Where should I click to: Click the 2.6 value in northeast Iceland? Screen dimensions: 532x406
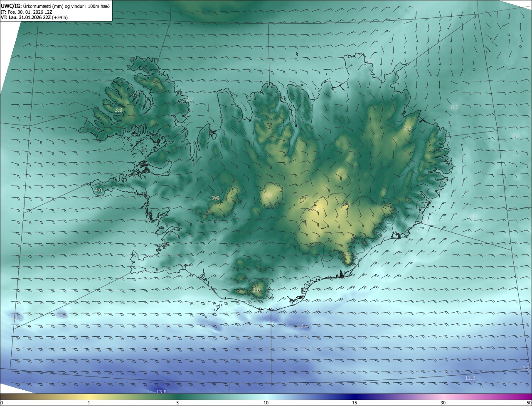[x=408, y=128]
